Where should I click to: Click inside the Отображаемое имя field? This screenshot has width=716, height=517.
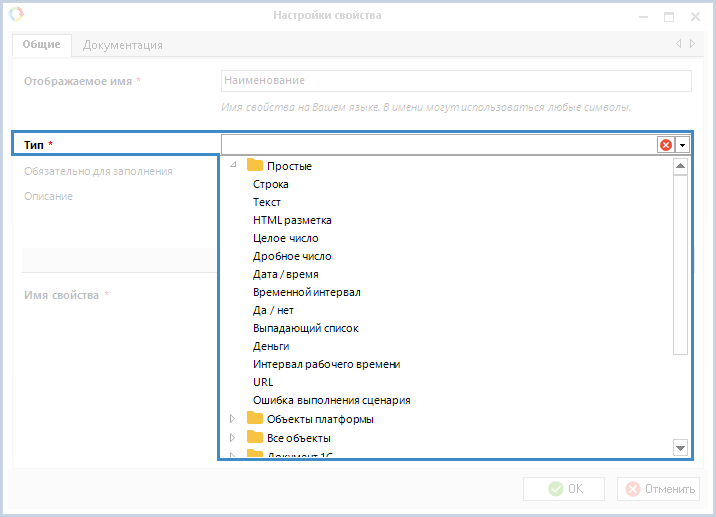[455, 80]
